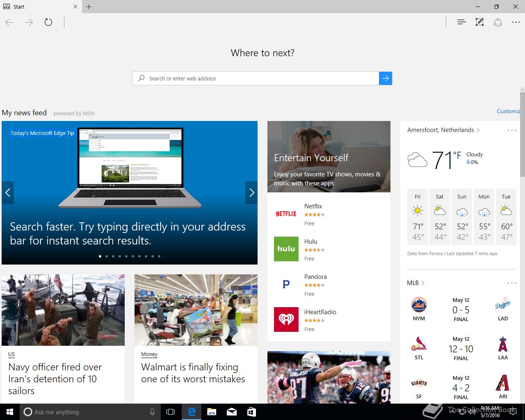Image resolution: width=525 pixels, height=420 pixels.
Task: Select Tuesday forecast tile
Action: click(506, 217)
